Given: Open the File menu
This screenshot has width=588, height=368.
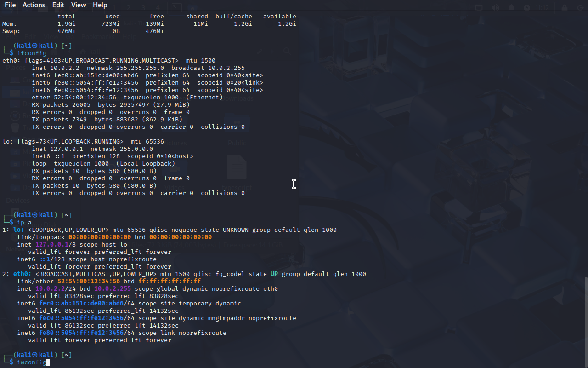Looking at the screenshot, I should [x=10, y=5].
